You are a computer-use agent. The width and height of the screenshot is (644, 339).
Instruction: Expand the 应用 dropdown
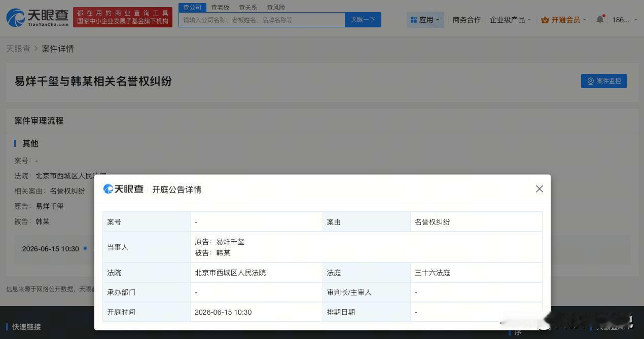tap(425, 20)
